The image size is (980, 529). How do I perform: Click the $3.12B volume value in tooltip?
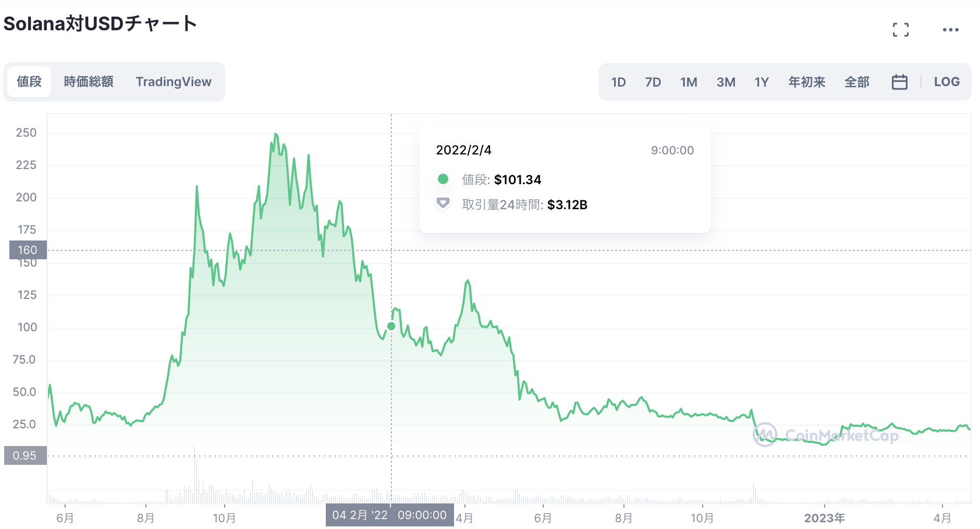(567, 205)
